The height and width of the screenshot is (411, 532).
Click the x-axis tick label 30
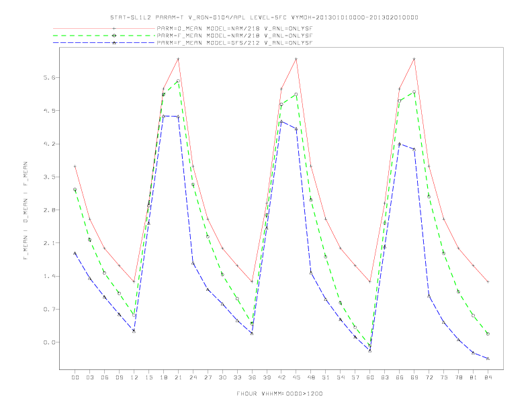(x=222, y=377)
